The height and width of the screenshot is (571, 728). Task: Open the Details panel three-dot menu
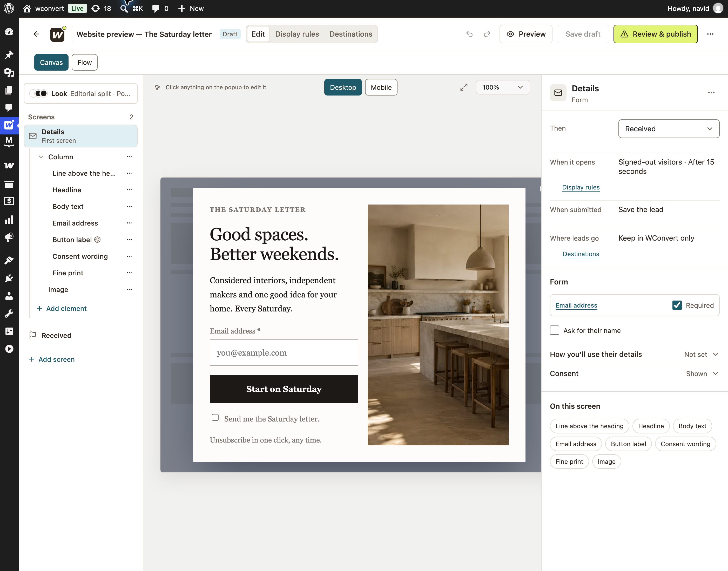tap(711, 93)
